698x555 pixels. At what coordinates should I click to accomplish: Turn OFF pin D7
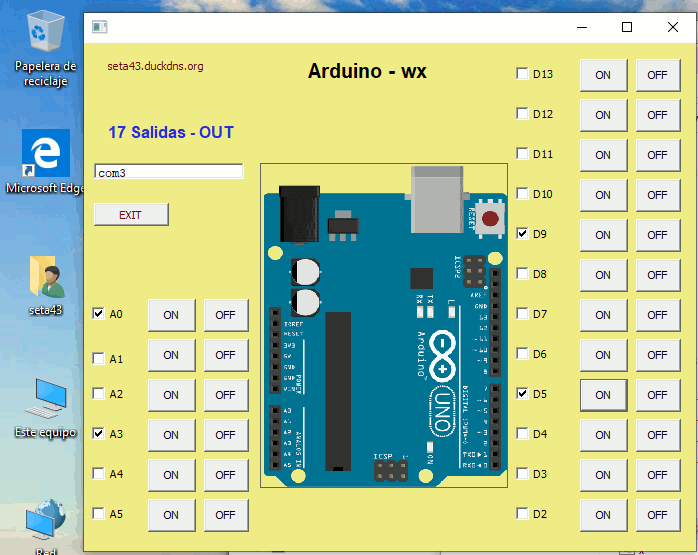click(x=657, y=316)
